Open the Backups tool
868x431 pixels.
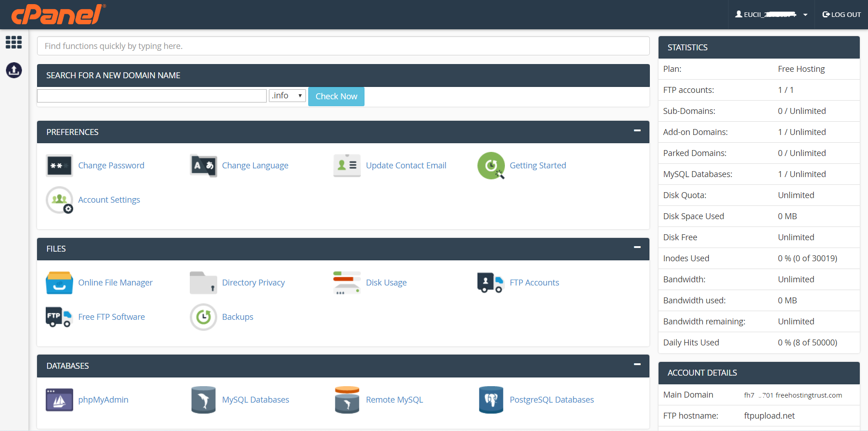[x=237, y=317]
